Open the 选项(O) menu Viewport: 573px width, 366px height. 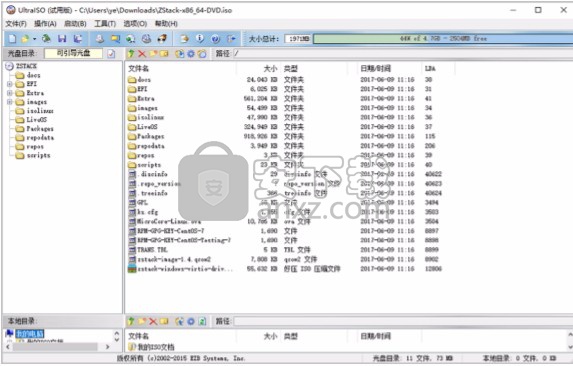click(135, 24)
